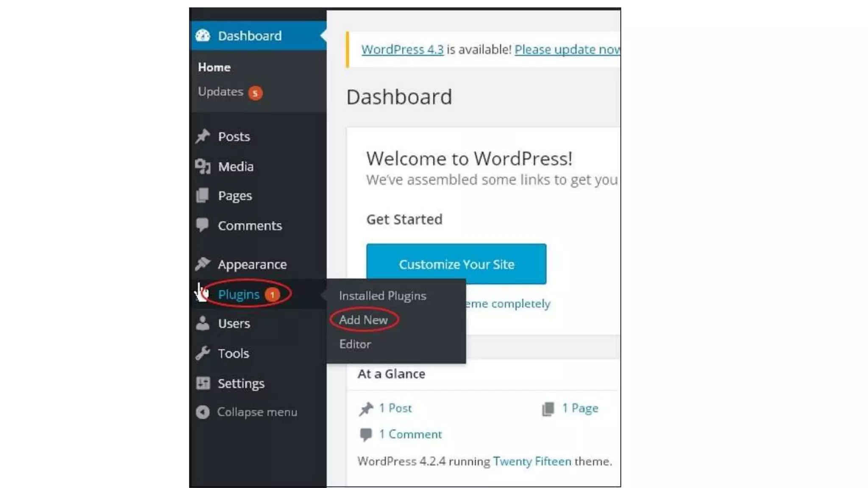Click the Media icon in sidebar
Screen dimensions: 868x488
(x=203, y=166)
